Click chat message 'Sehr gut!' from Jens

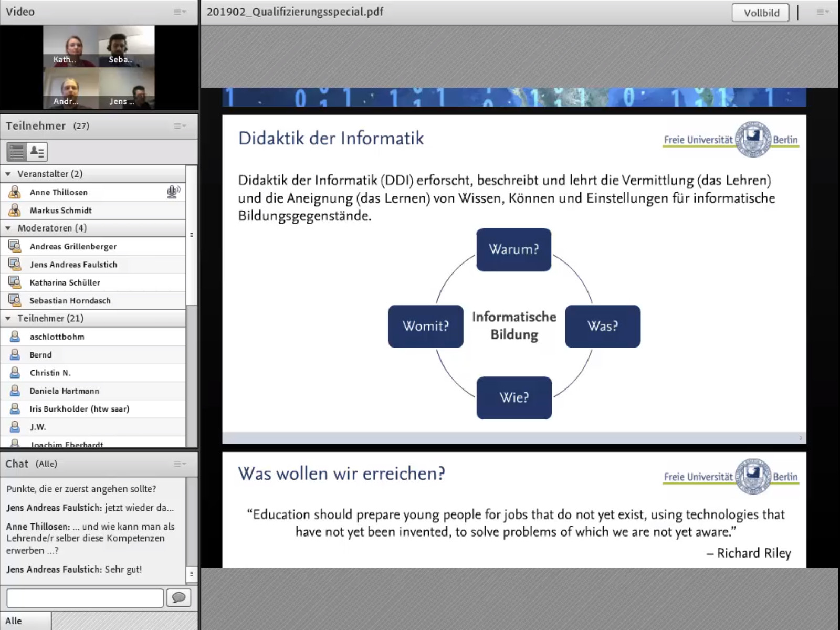point(74,569)
